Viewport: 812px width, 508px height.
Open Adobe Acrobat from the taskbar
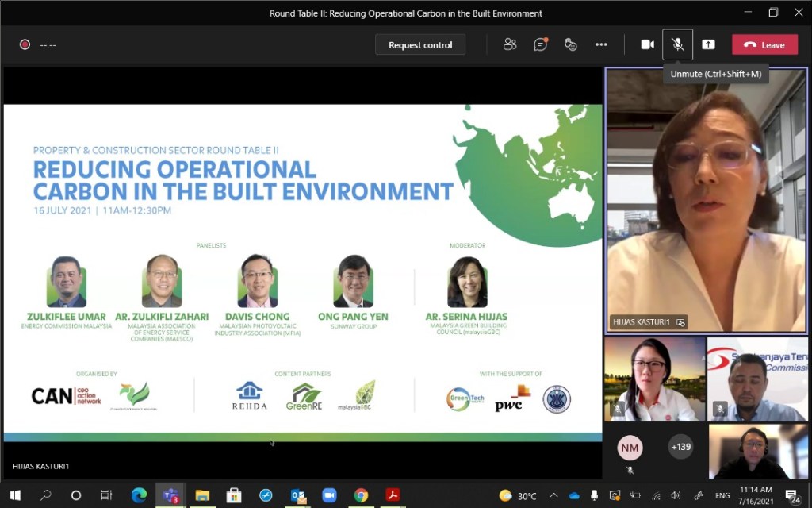pyautogui.click(x=393, y=495)
